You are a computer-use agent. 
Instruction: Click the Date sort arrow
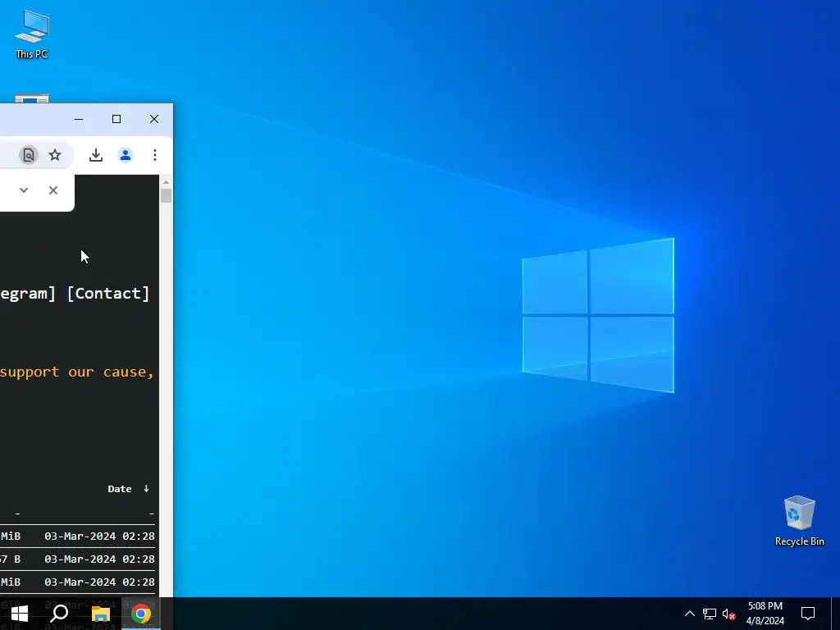[146, 489]
